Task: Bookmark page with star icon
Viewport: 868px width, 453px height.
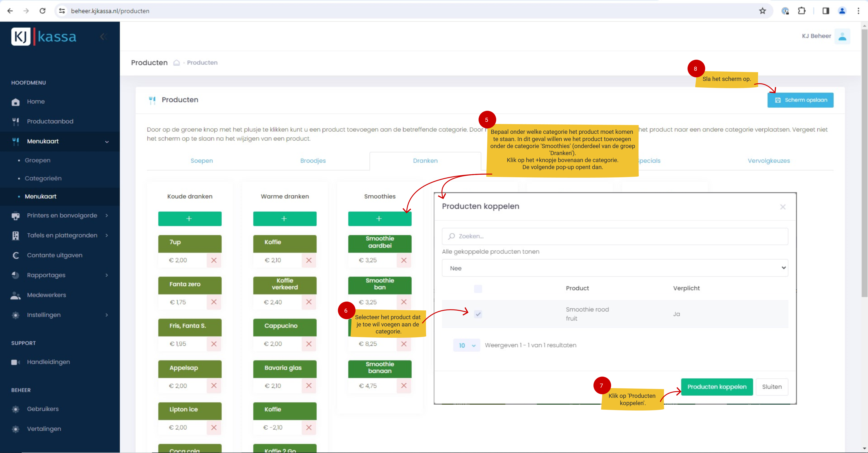Action: click(x=763, y=11)
